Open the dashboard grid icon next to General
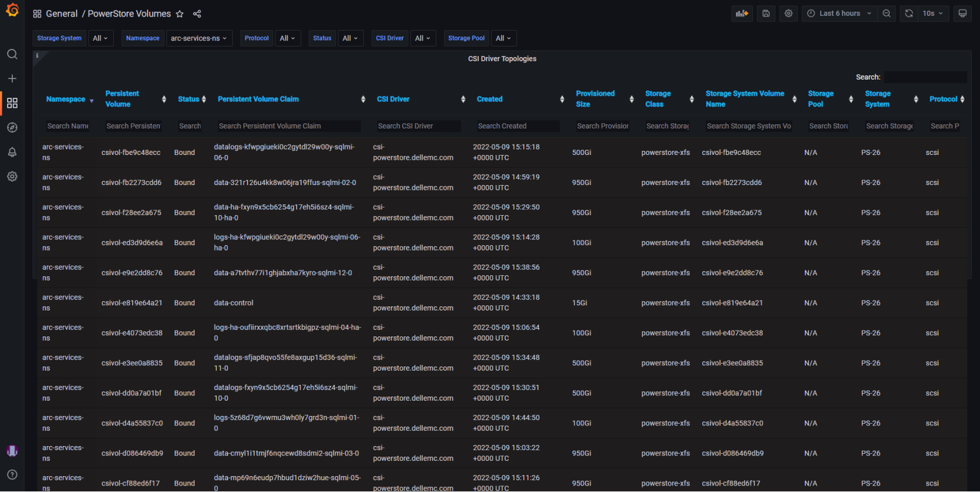980x492 pixels. [37, 14]
